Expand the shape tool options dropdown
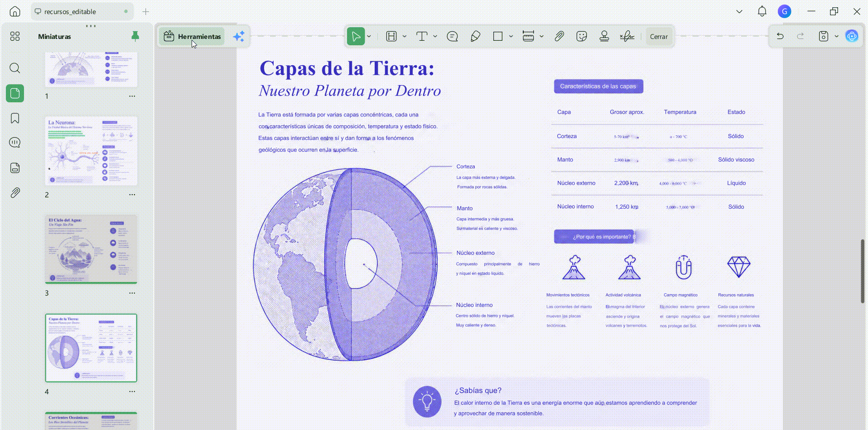 click(x=511, y=36)
